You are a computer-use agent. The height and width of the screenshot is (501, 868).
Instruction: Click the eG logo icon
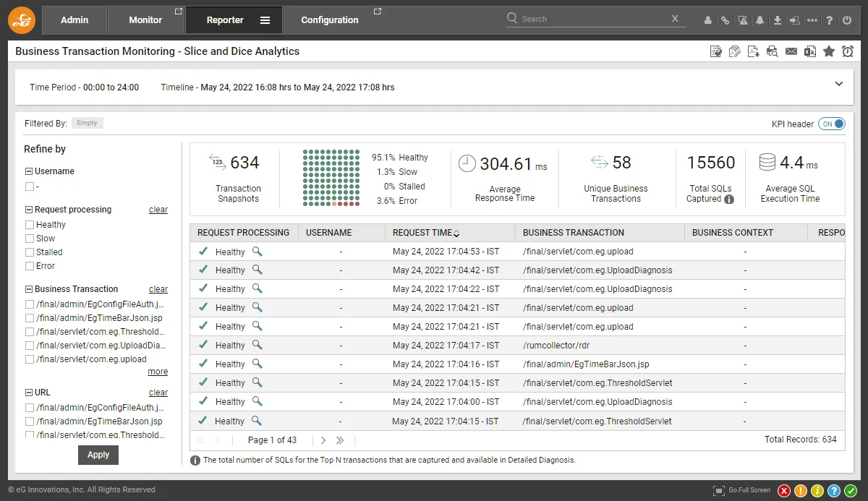pyautogui.click(x=21, y=20)
